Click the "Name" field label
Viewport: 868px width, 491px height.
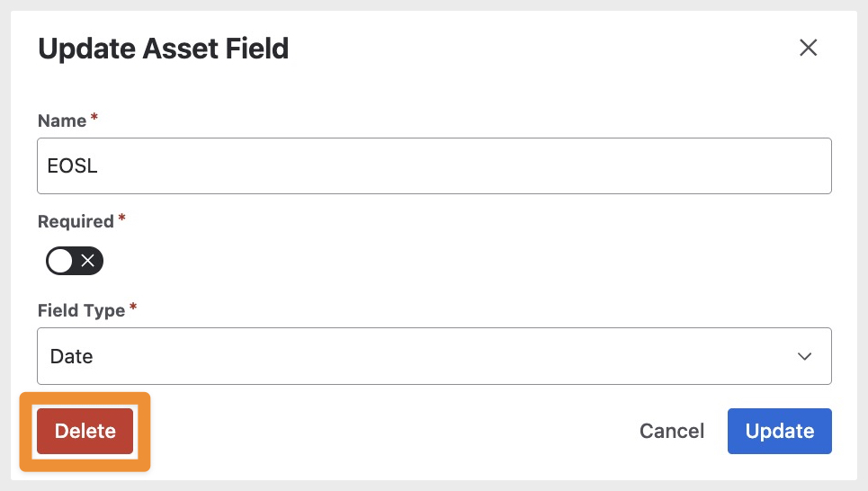point(62,121)
